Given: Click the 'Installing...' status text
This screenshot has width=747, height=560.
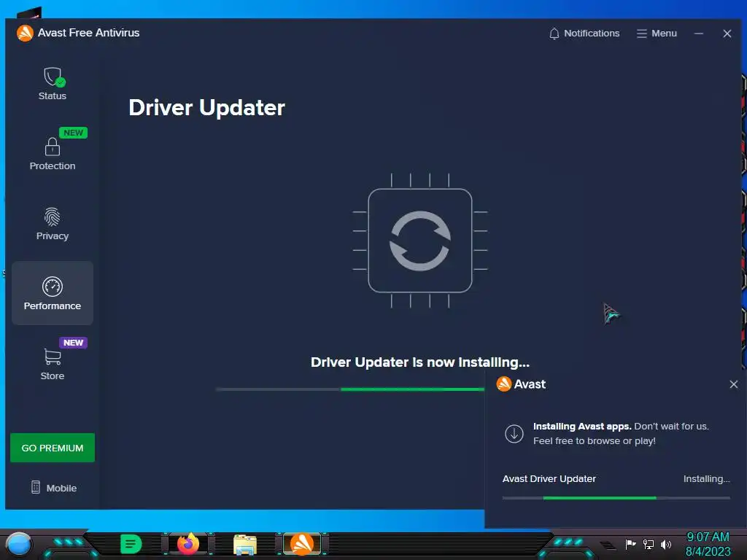Looking at the screenshot, I should [706, 478].
